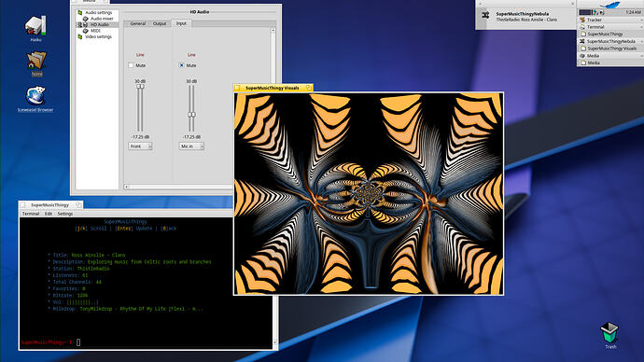This screenshot has height=362, width=644.
Task: Expand the Terminal entry arrow in Deskbar
Action: (x=640, y=27)
